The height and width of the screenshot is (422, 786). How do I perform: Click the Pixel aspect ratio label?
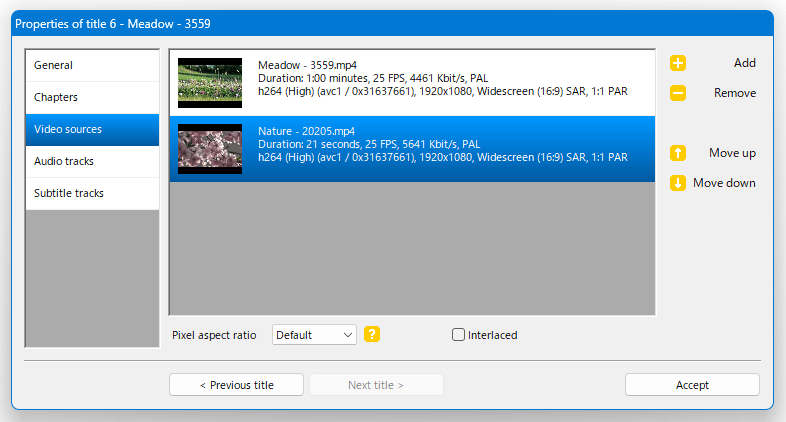point(214,335)
